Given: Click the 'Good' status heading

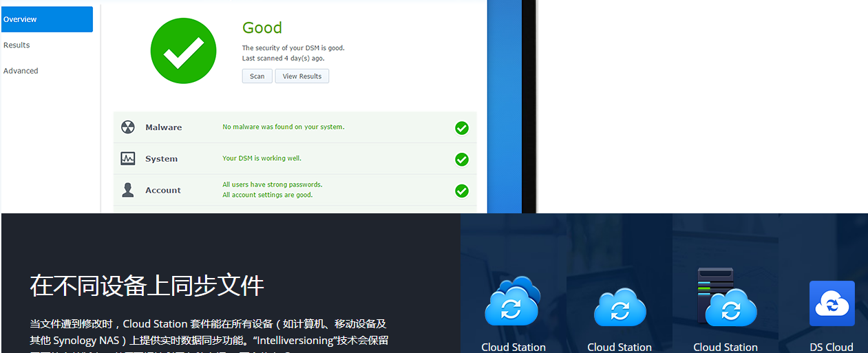Looking at the screenshot, I should [x=262, y=28].
